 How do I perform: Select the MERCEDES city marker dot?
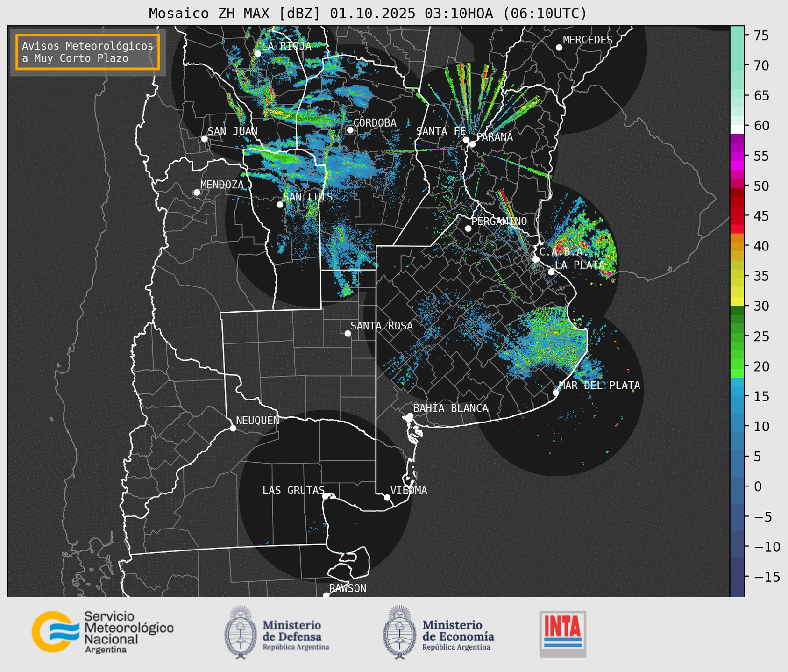click(x=559, y=48)
